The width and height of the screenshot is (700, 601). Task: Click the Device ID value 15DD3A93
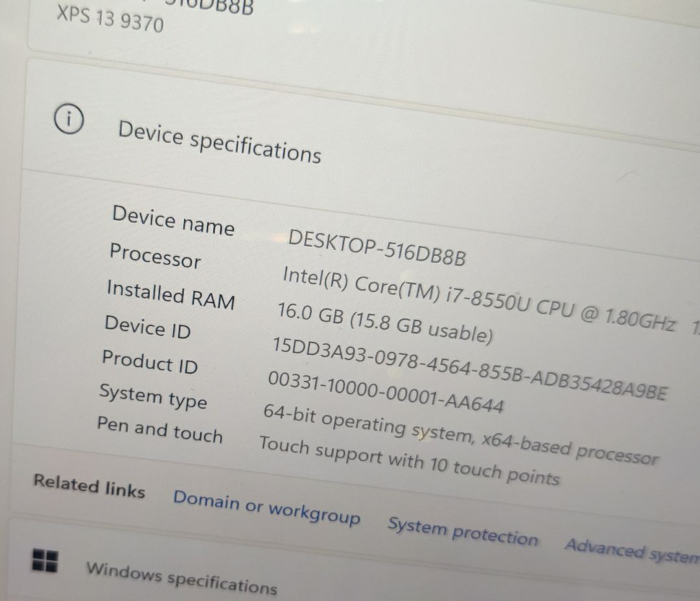[470, 369]
